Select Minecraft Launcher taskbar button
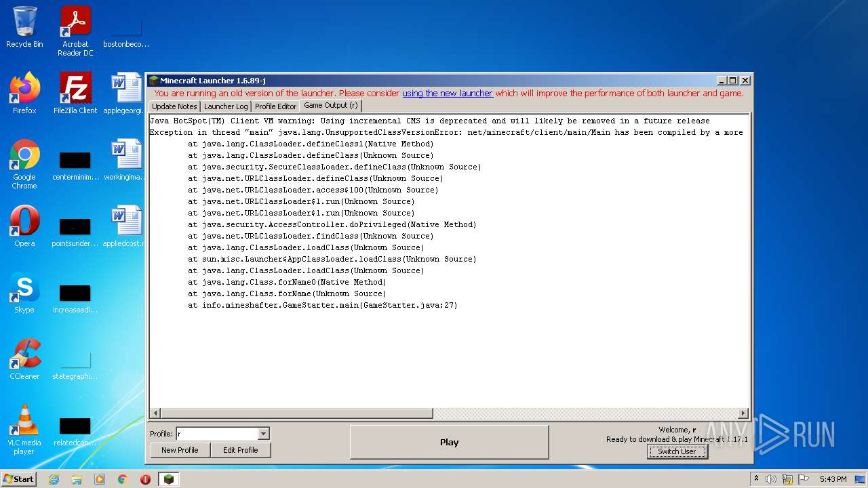868x488 pixels. (x=169, y=479)
